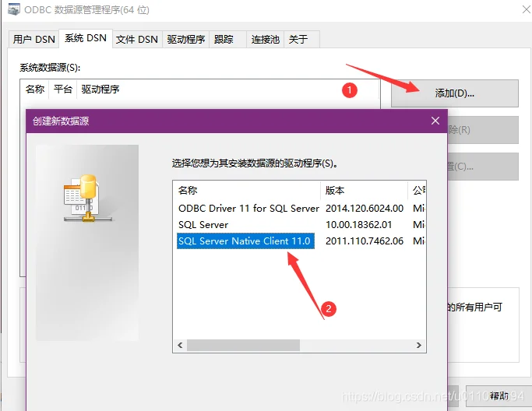Image resolution: width=532 pixels, height=411 pixels.
Task: Click the ODBC administrator title bar icon
Action: pyautogui.click(x=14, y=9)
